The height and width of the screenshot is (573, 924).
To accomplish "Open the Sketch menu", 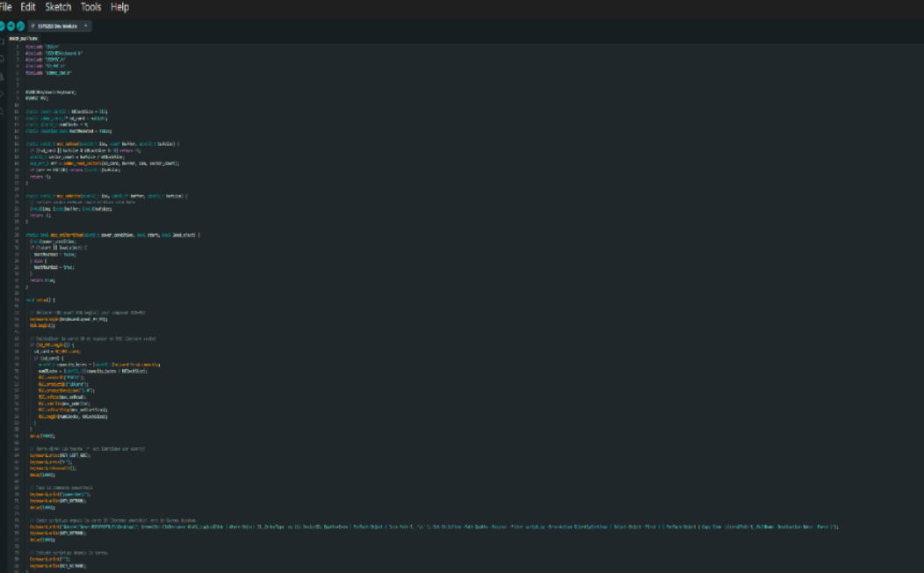I will pyautogui.click(x=58, y=7).
